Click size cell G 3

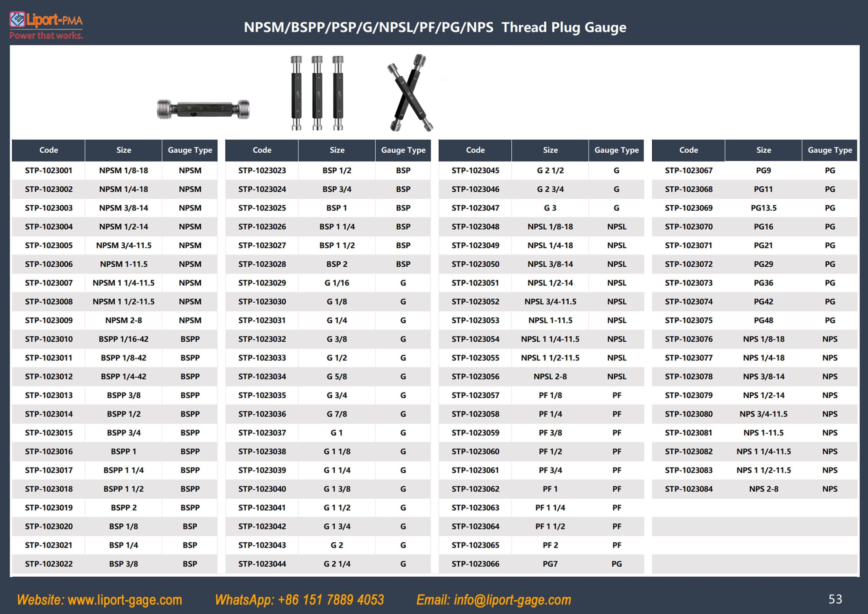(550, 208)
